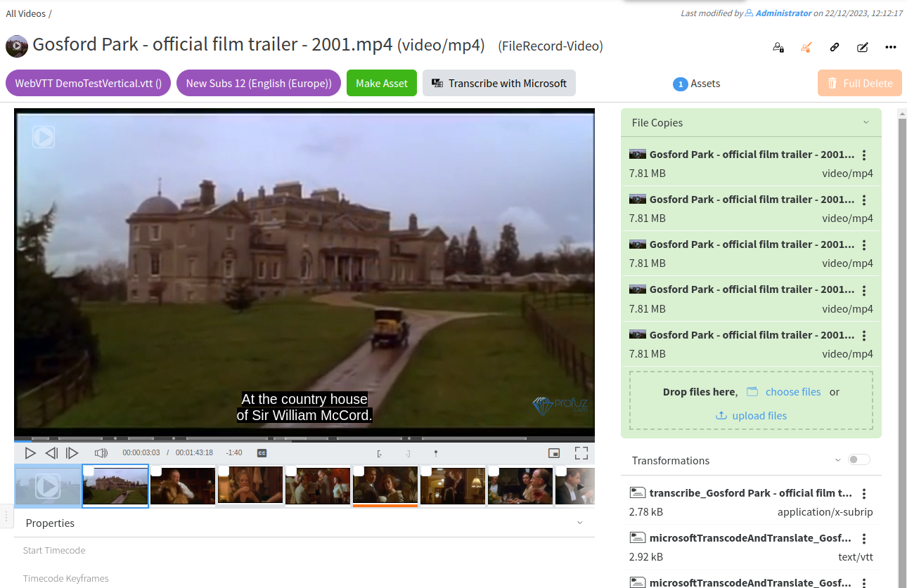Click the choose files link
Screen dimensions: 907x588
[x=792, y=392]
